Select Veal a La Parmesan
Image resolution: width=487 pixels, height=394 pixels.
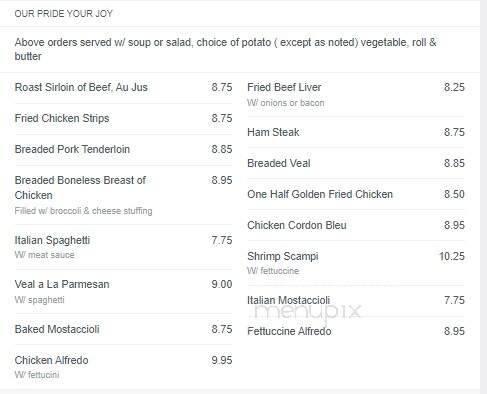(x=62, y=284)
